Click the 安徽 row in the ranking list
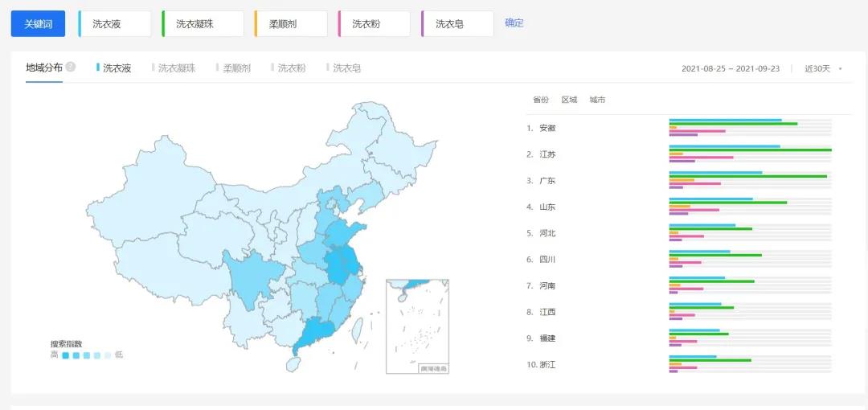 click(547, 128)
